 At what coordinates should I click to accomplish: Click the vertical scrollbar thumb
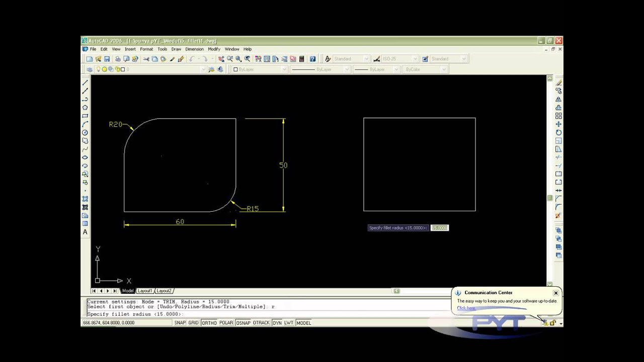pyautogui.click(x=550, y=198)
